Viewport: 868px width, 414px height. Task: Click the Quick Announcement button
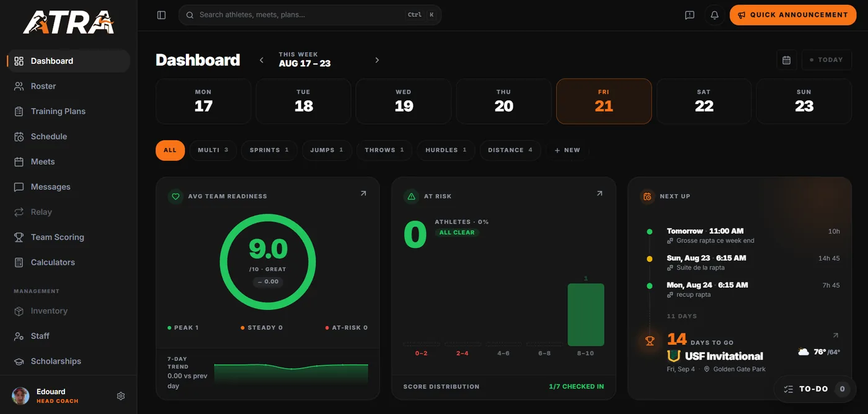pos(792,15)
